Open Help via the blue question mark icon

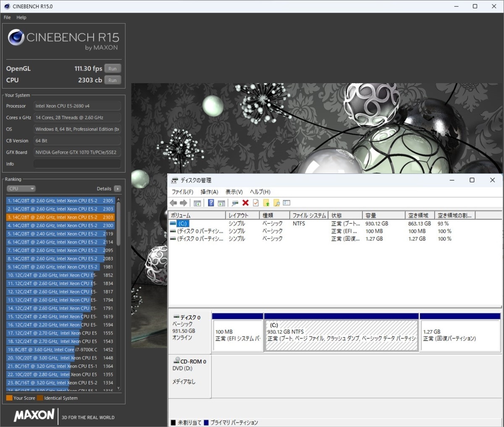[211, 203]
